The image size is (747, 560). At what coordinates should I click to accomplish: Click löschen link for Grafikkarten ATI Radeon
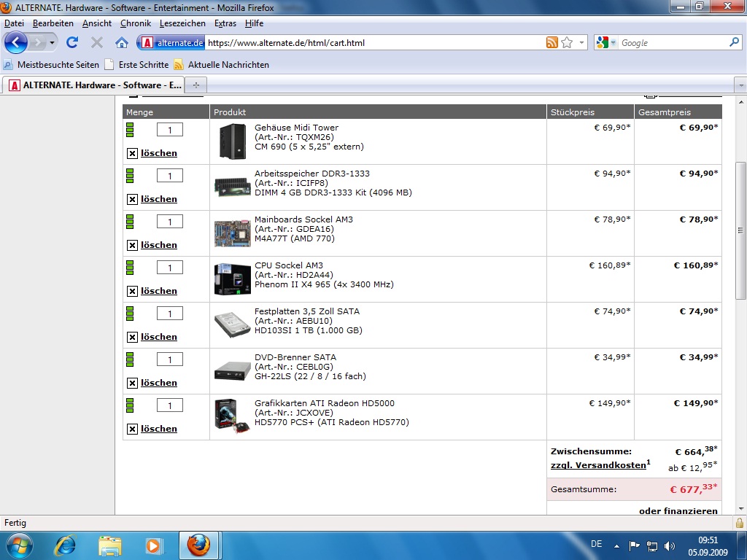[158, 429]
